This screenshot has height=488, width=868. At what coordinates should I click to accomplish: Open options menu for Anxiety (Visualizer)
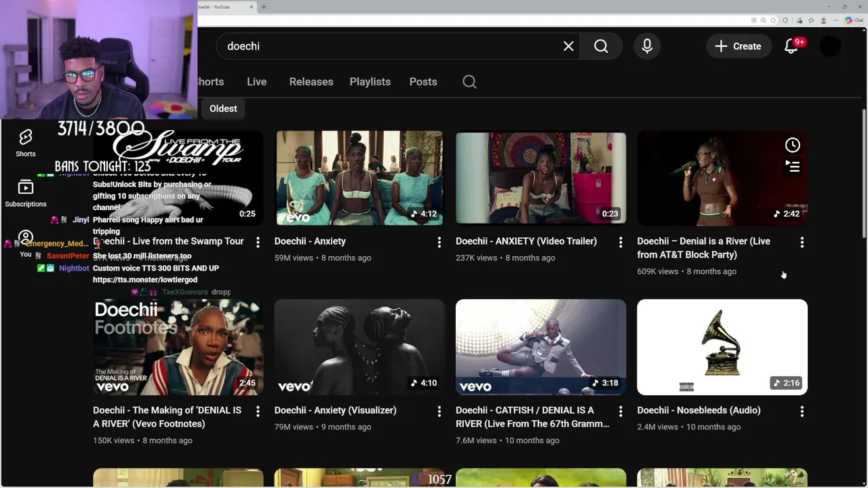439,411
